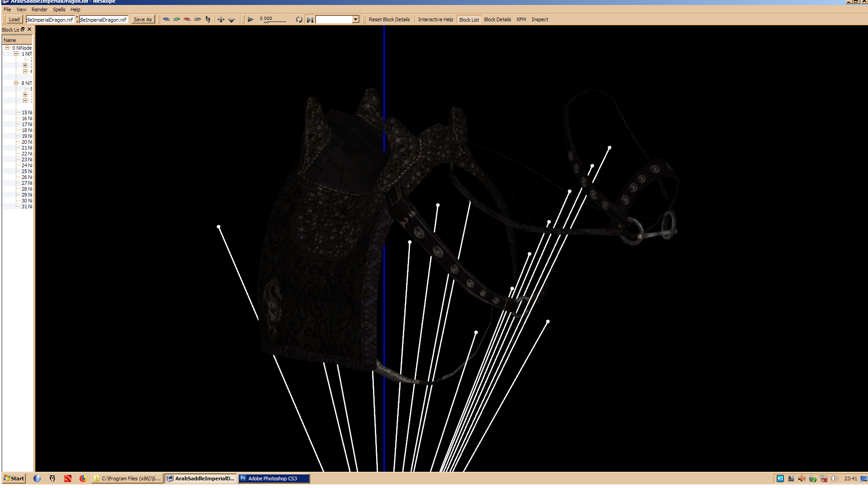Collapse the 0 NiNode tree item
Image resolution: width=868 pixels, height=488 pixels.
[x=7, y=47]
